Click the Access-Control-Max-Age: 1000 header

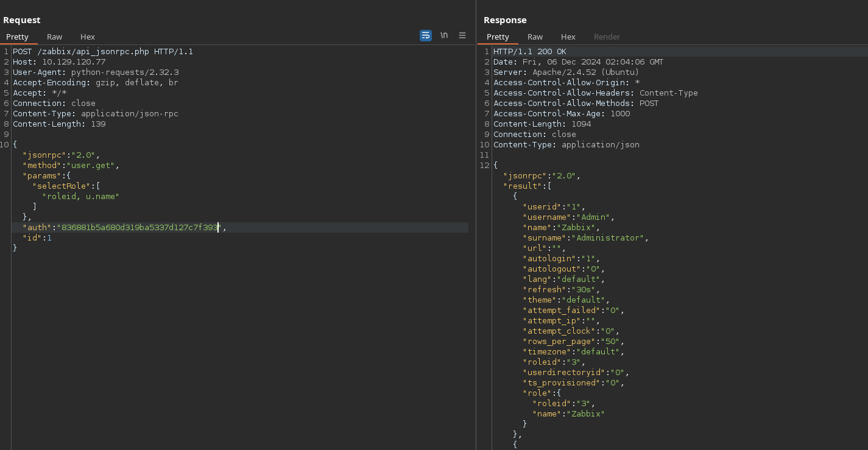562,113
